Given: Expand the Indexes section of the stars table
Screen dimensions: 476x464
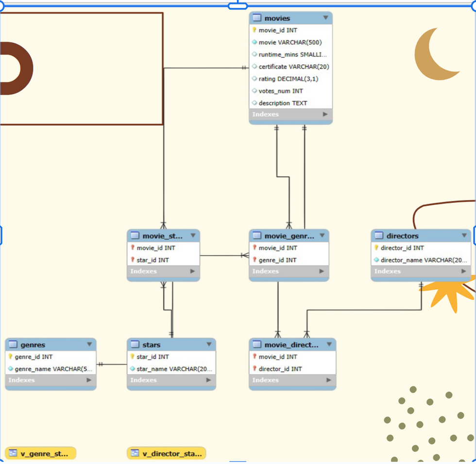Looking at the screenshot, I should (x=208, y=380).
